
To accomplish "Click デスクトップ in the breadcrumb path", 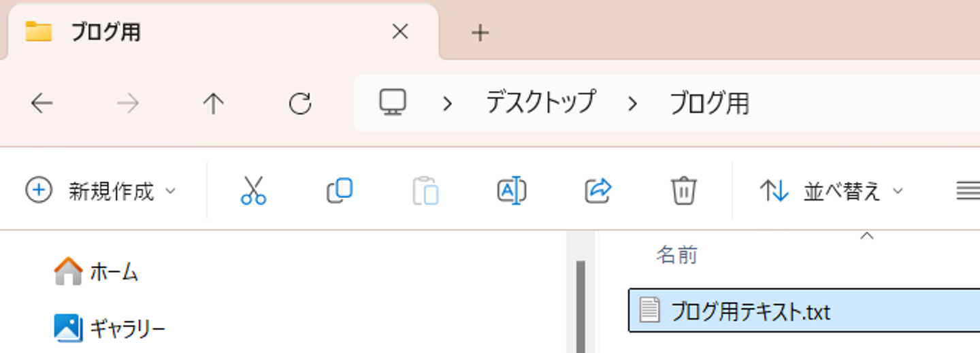I will [540, 103].
